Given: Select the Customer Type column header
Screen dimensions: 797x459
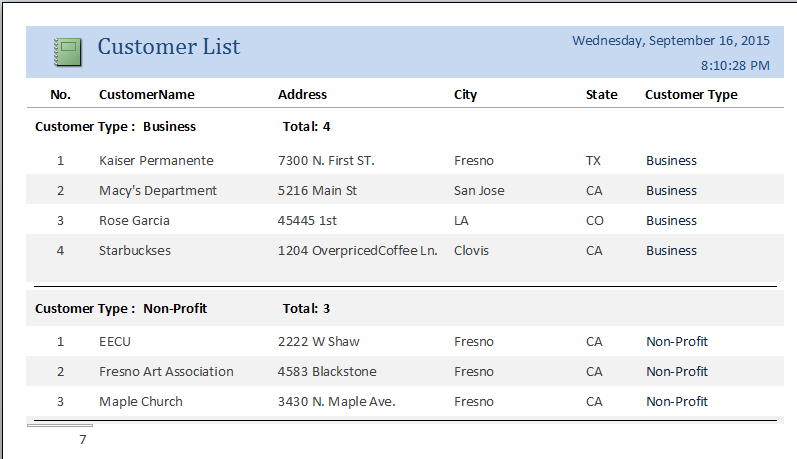Looking at the screenshot, I should coord(691,95).
